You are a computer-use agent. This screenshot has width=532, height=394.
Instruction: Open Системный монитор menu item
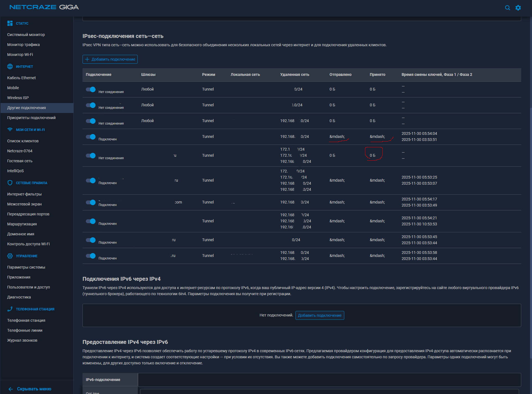pos(26,35)
